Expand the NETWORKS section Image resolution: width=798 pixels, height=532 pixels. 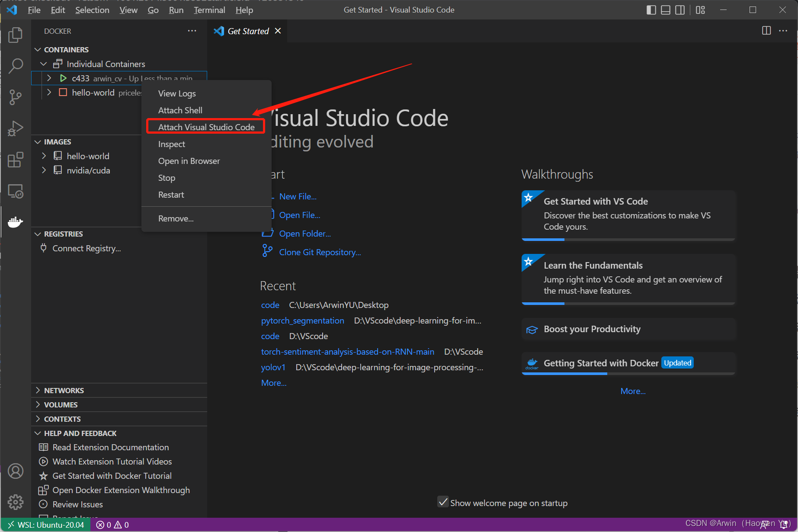(38, 390)
